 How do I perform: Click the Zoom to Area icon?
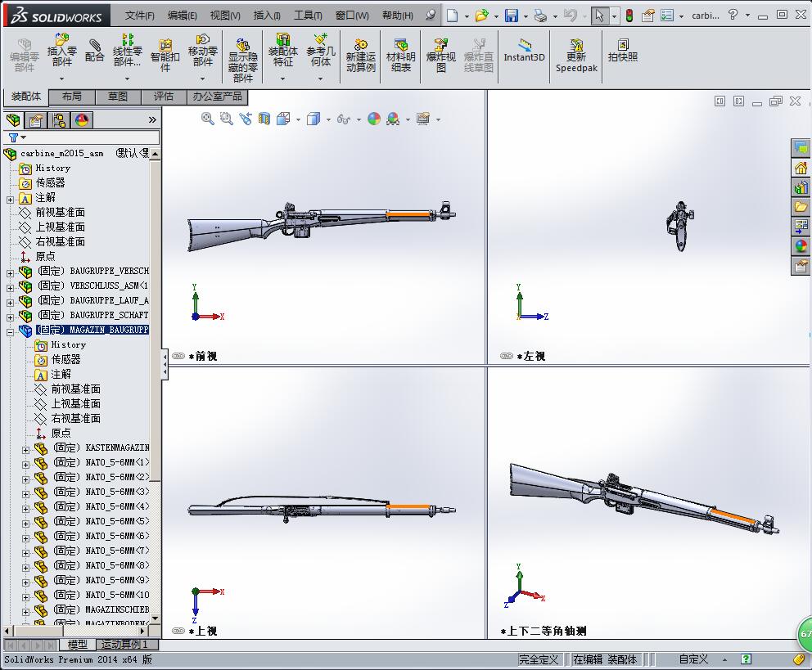click(226, 119)
